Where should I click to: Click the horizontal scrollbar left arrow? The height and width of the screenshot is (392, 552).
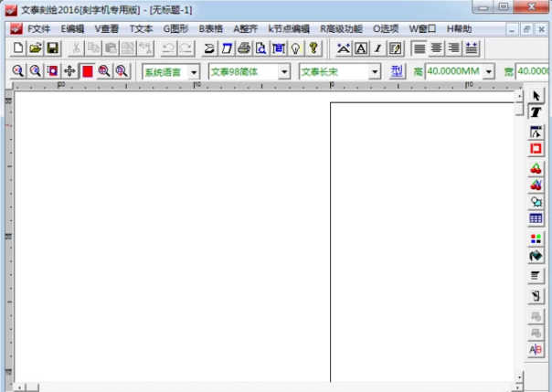[19, 387]
